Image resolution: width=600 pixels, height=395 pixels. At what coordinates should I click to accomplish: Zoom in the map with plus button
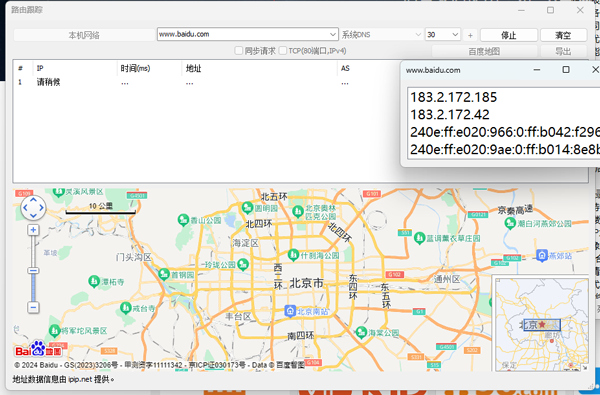33,230
